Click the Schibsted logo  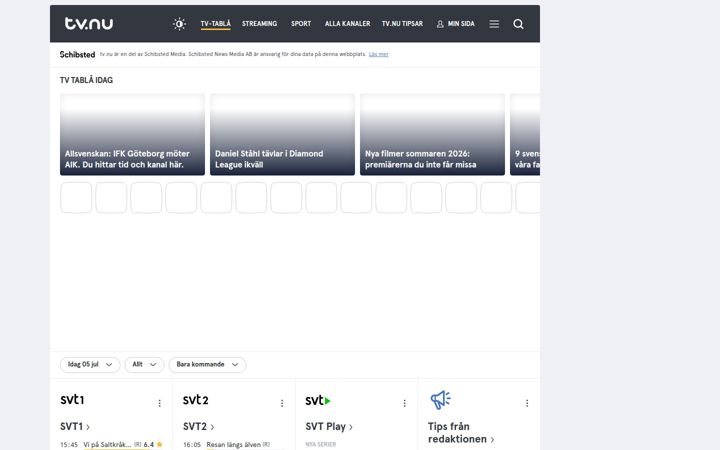(x=77, y=54)
